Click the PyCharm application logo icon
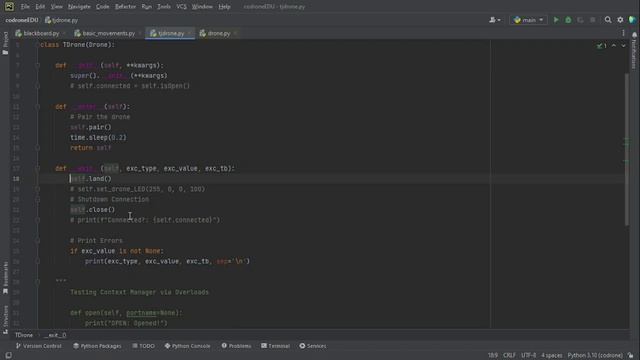Screen dimensions: 640x360 (9, 7)
